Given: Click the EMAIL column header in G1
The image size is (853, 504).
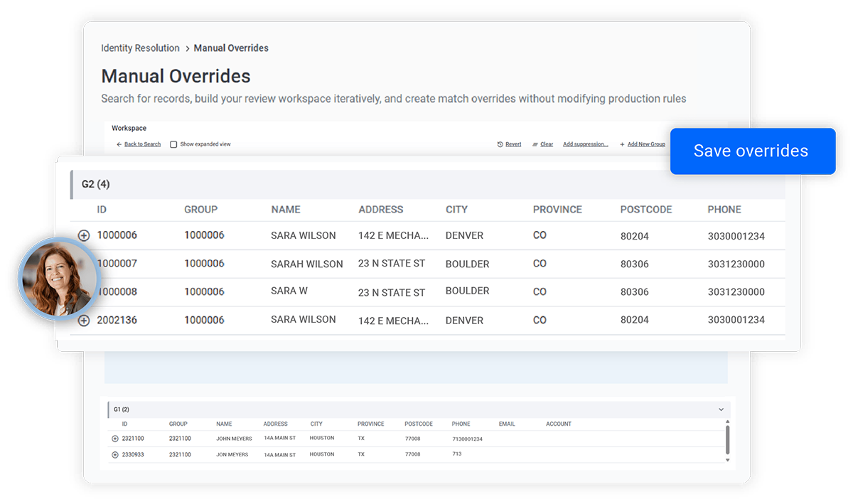Looking at the screenshot, I should [507, 424].
